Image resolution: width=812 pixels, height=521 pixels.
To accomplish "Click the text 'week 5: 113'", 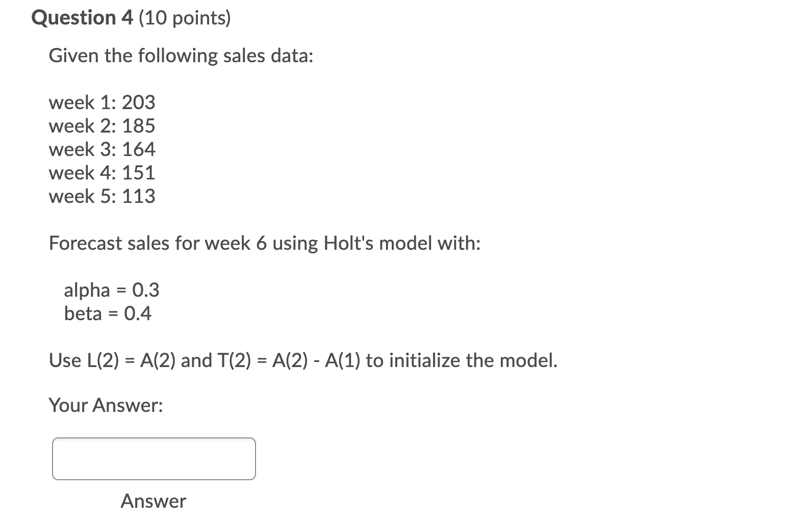I will coord(102,196).
